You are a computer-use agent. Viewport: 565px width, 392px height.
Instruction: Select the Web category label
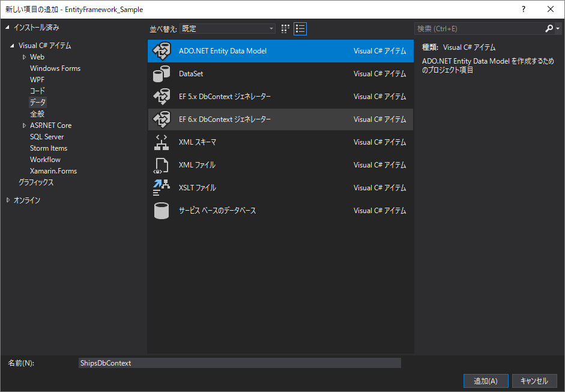tap(37, 57)
